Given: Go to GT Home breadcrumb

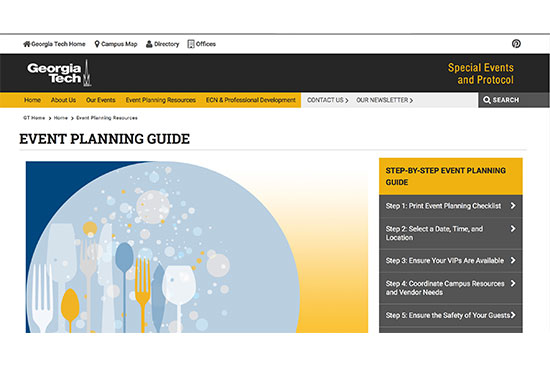Looking at the screenshot, I should 34,118.
